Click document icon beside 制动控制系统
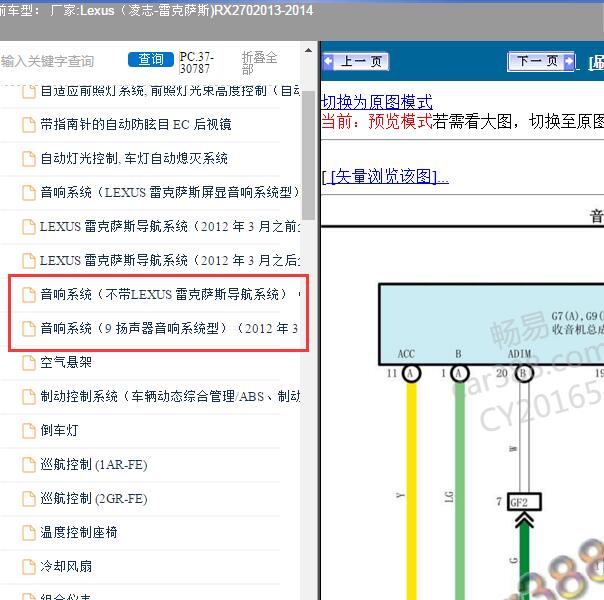Viewport: 604px width, 600px height. pyautogui.click(x=29, y=397)
